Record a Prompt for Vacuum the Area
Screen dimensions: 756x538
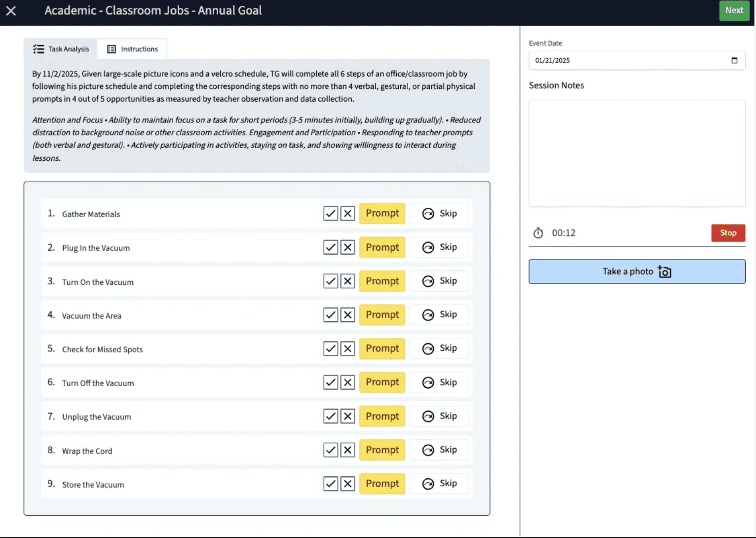382,315
